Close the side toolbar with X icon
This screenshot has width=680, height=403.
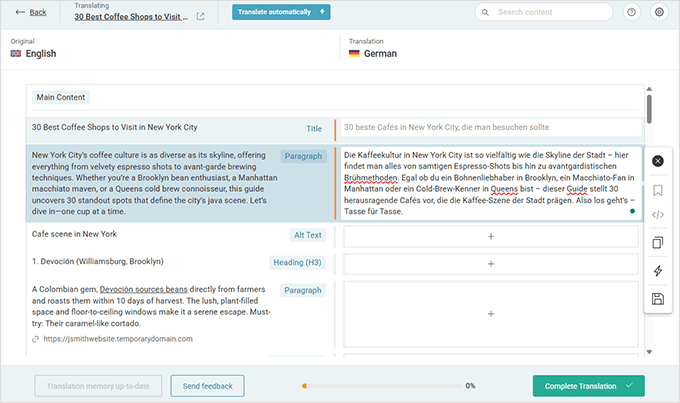[657, 162]
